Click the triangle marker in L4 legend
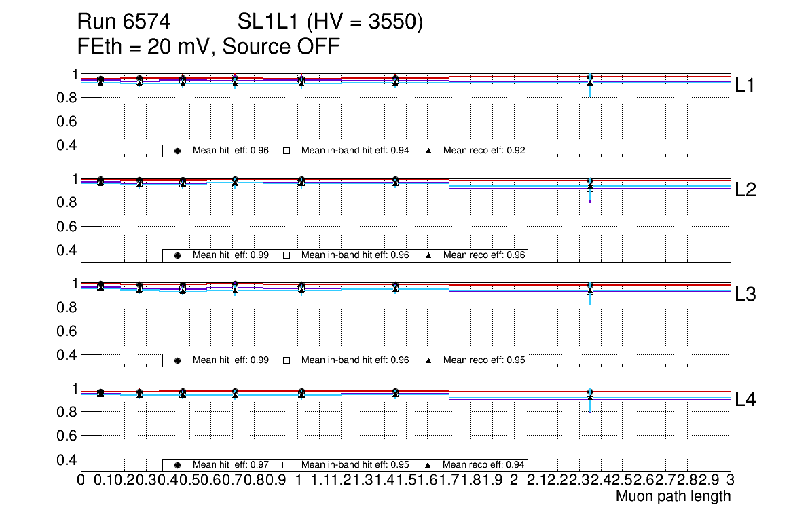This screenshot has height=524, width=812. tap(429, 466)
